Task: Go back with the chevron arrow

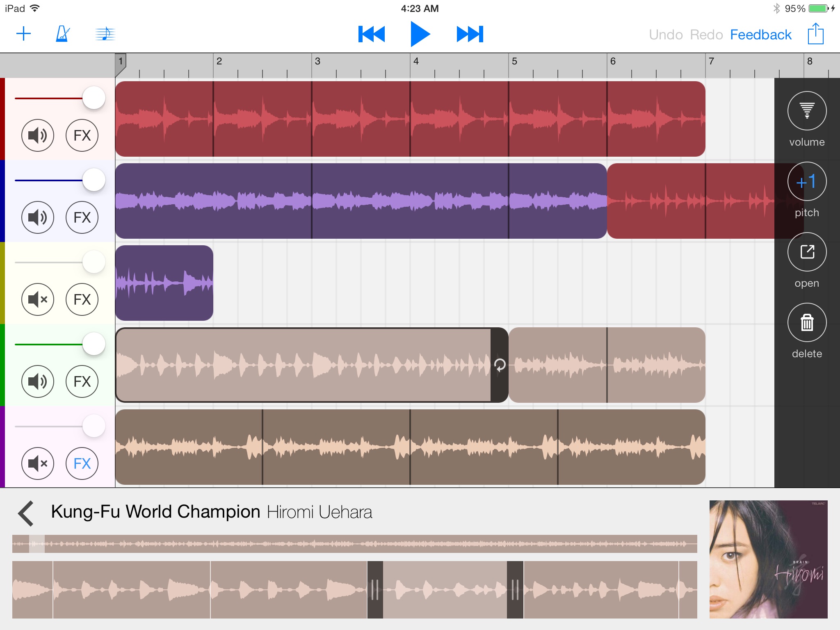Action: click(26, 513)
